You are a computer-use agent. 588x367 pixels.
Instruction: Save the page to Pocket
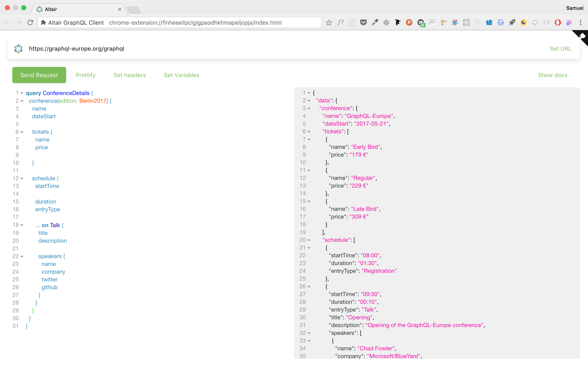[x=363, y=22]
